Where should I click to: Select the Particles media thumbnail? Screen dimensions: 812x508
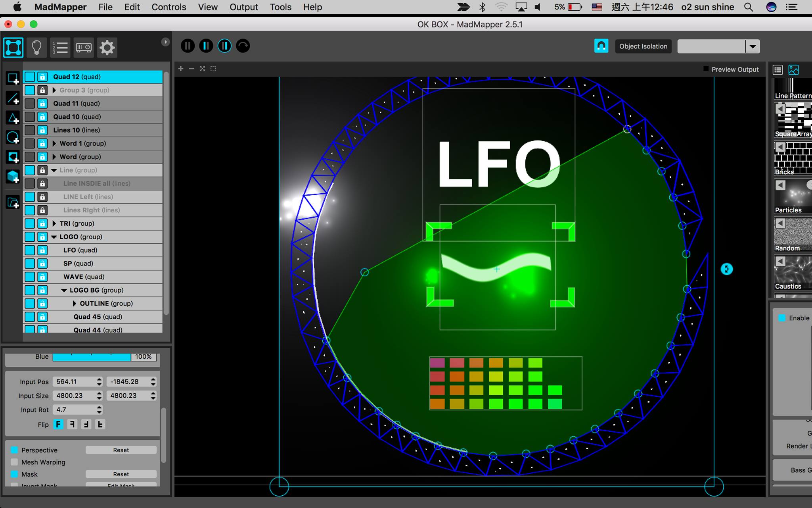click(793, 196)
